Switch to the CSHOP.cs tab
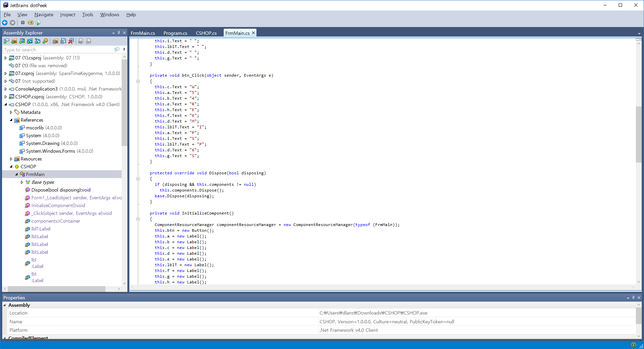This screenshot has height=349, width=644. pos(206,33)
